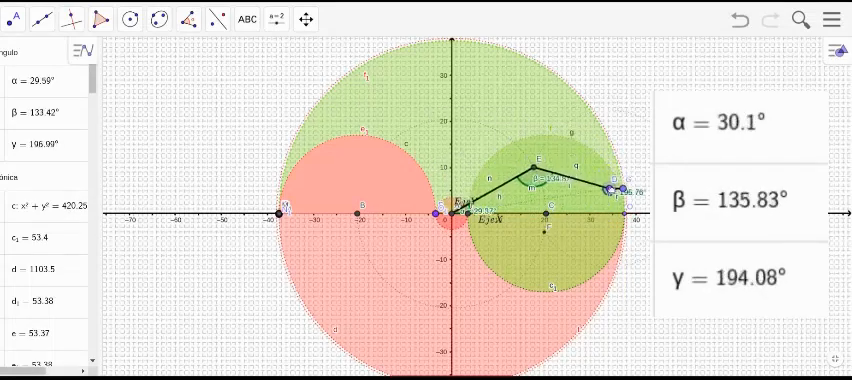Select the conic c: x² + y² = 420.25
The width and height of the screenshot is (852, 380).
click(x=44, y=206)
